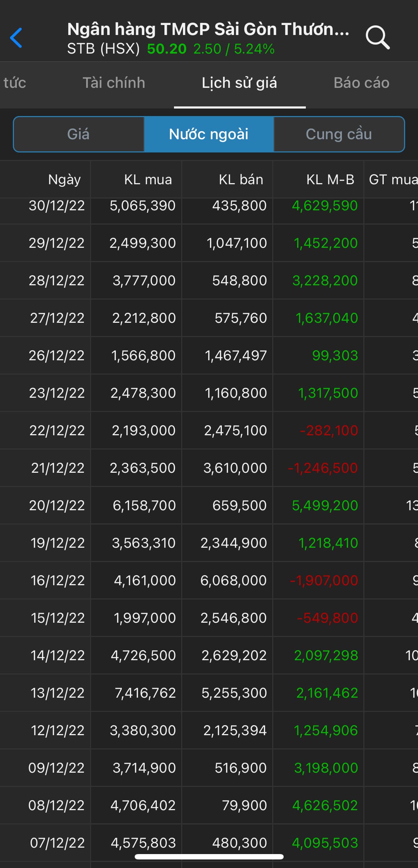The image size is (418, 868).
Task: Tap the Ngày column header
Action: [64, 180]
